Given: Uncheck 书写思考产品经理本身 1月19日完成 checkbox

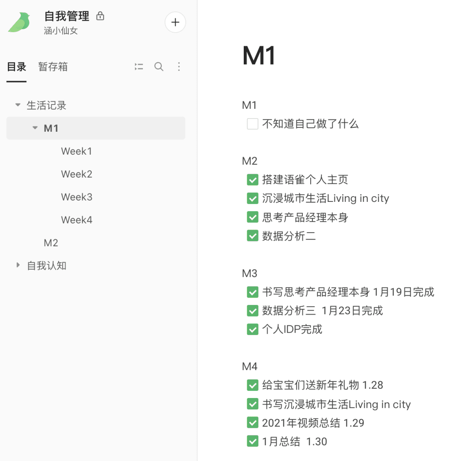Looking at the screenshot, I should 253,292.
